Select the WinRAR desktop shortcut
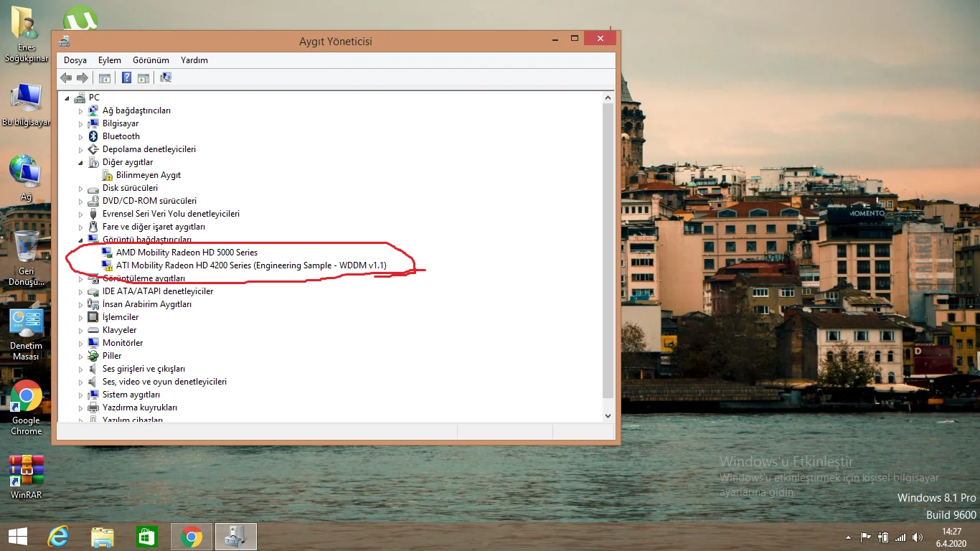The image size is (980, 551). (x=27, y=477)
